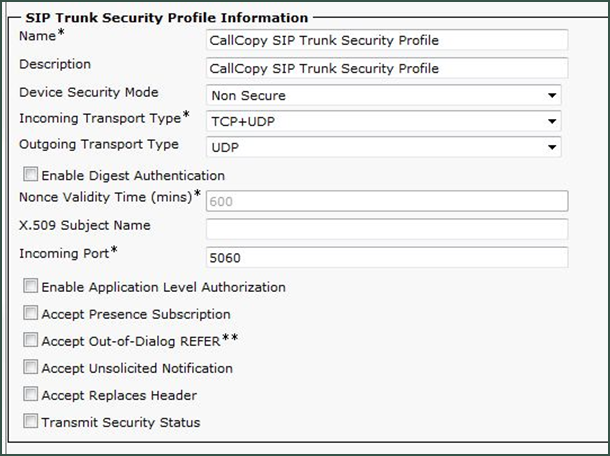Click the SIP Trunk Security Profile Information heading
The height and width of the screenshot is (456, 610).
pos(167,18)
